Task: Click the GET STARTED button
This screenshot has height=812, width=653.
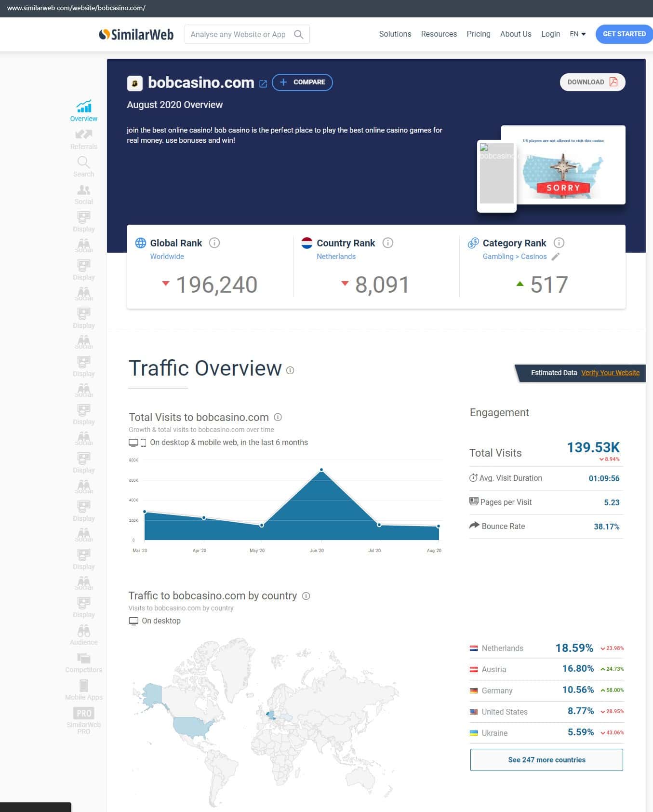Action: [624, 34]
